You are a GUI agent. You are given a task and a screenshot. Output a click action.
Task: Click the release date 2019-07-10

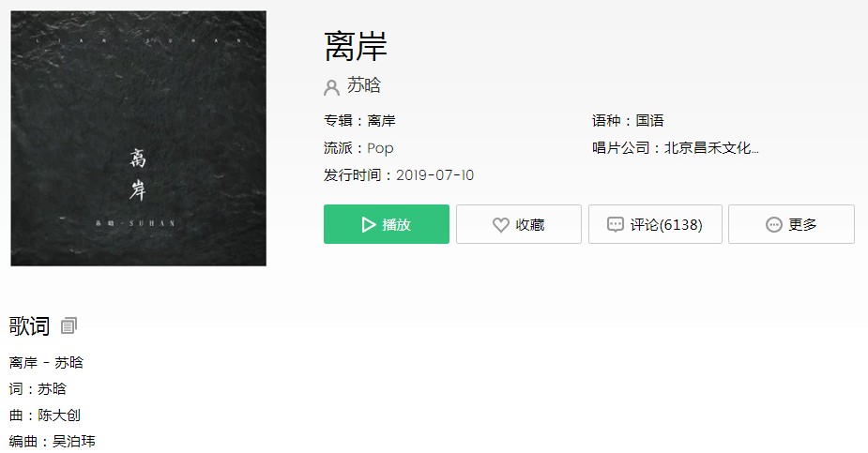[x=435, y=175]
